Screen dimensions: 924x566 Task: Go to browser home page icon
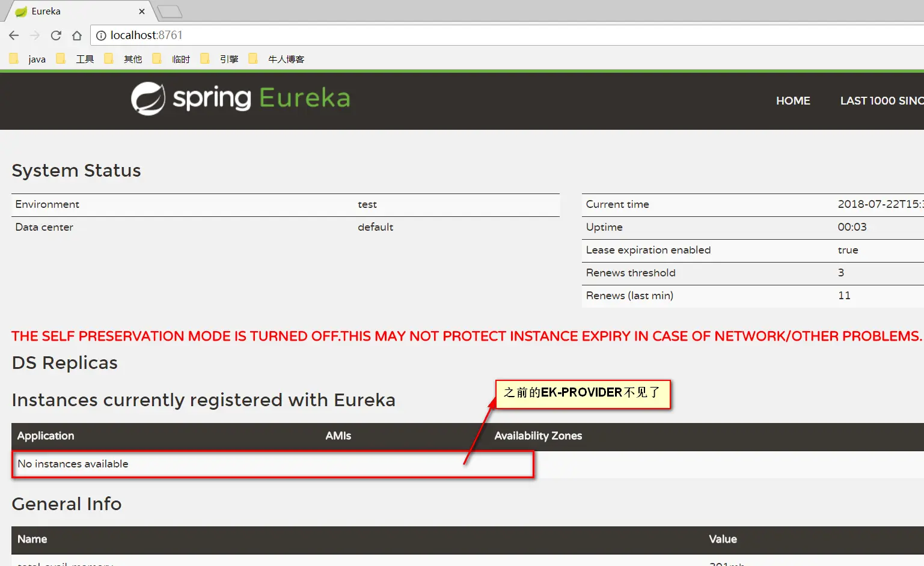pyautogui.click(x=77, y=35)
